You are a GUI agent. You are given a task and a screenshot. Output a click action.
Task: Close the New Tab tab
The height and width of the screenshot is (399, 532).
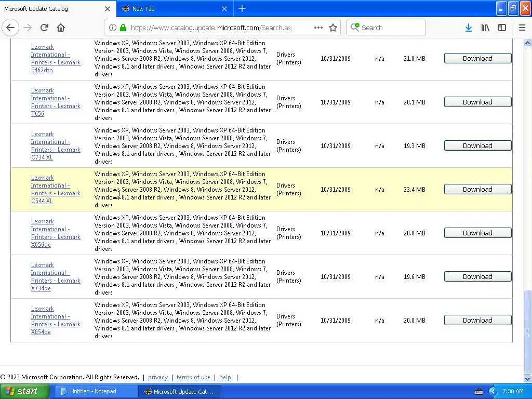[224, 9]
